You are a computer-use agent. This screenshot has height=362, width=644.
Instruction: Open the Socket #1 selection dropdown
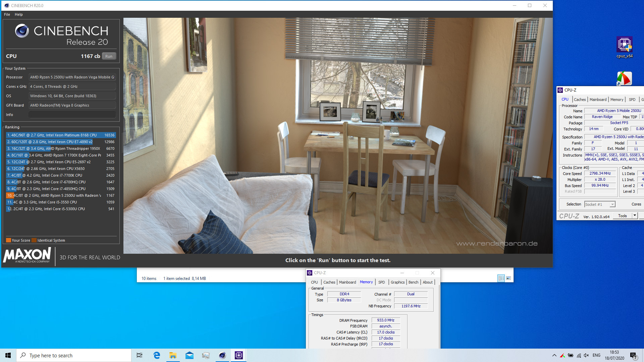coord(600,204)
